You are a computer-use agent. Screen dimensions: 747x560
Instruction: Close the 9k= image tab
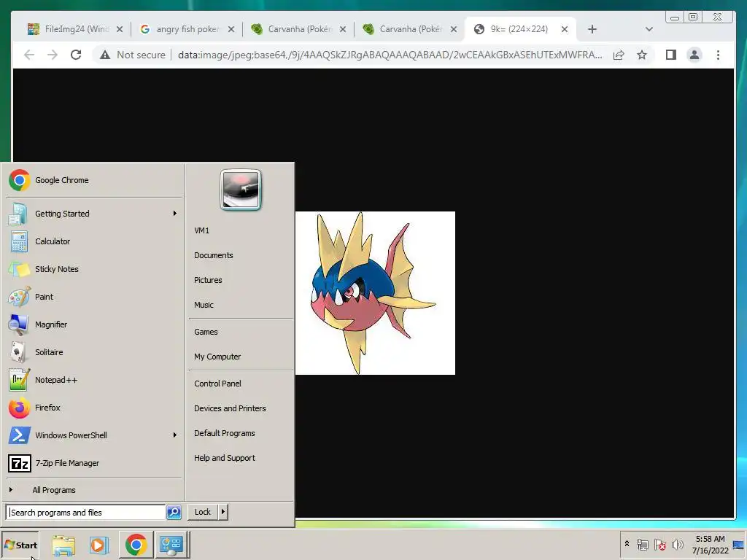click(565, 29)
